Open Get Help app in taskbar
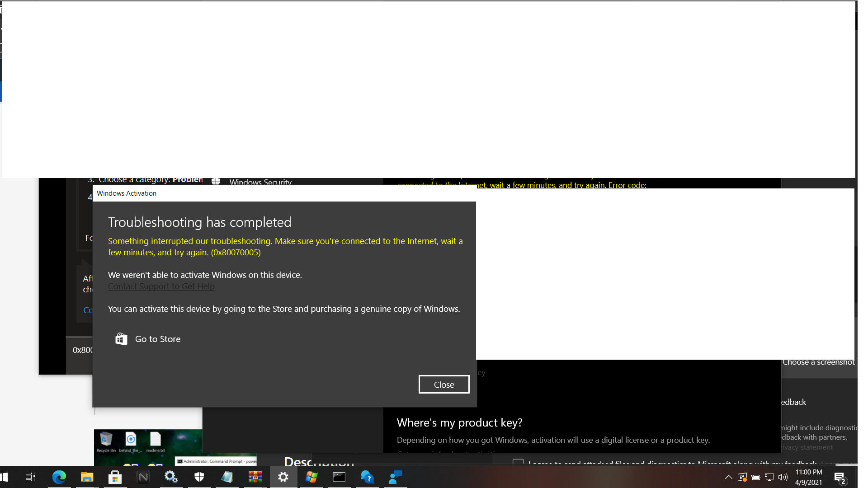Viewport: 868px width, 488px height. (367, 477)
